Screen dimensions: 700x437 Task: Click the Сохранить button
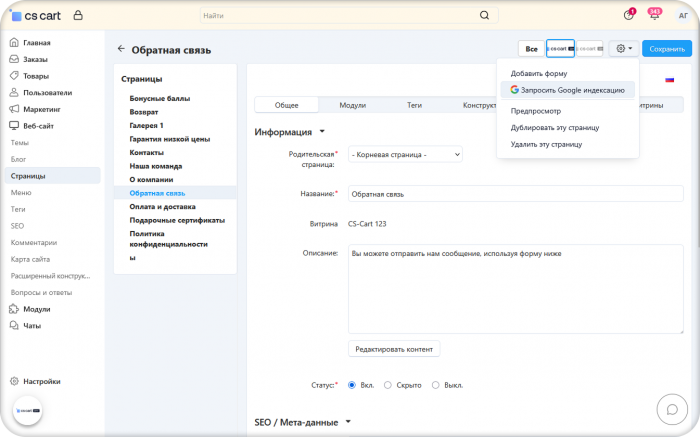[x=667, y=49]
